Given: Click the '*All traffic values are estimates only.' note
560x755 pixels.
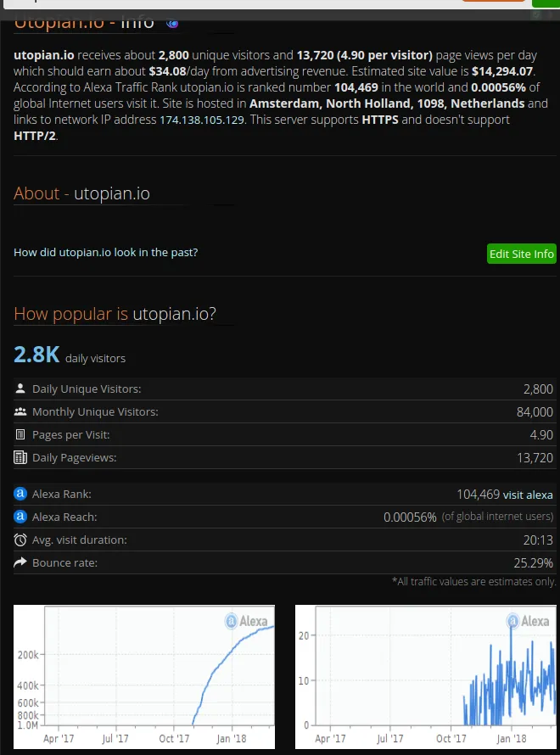Looking at the screenshot, I should (x=473, y=582).
